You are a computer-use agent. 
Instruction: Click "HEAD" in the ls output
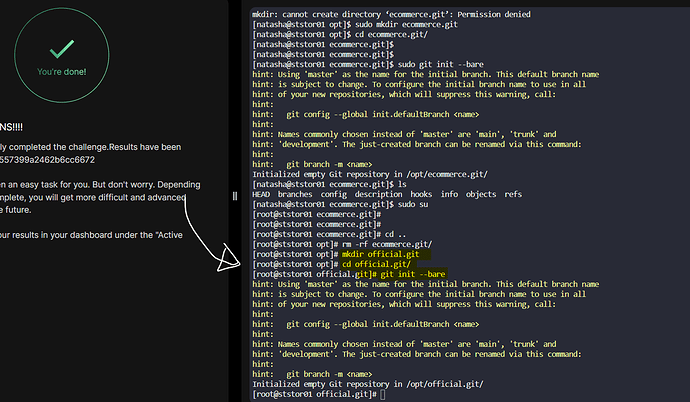[261, 194]
